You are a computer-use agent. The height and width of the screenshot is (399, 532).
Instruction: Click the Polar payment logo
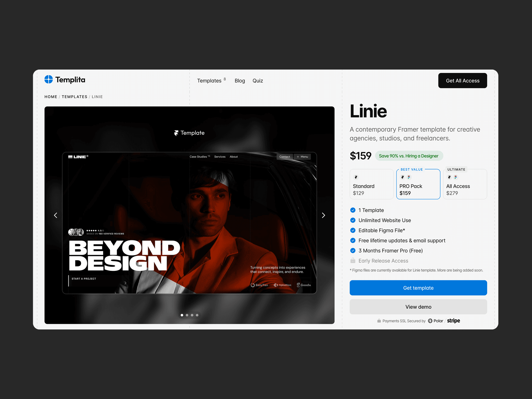pyautogui.click(x=435, y=321)
